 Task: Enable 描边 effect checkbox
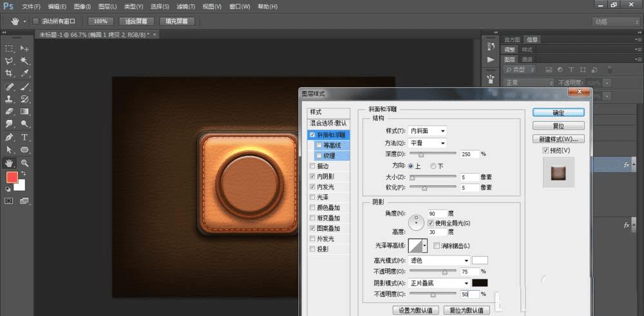point(313,166)
